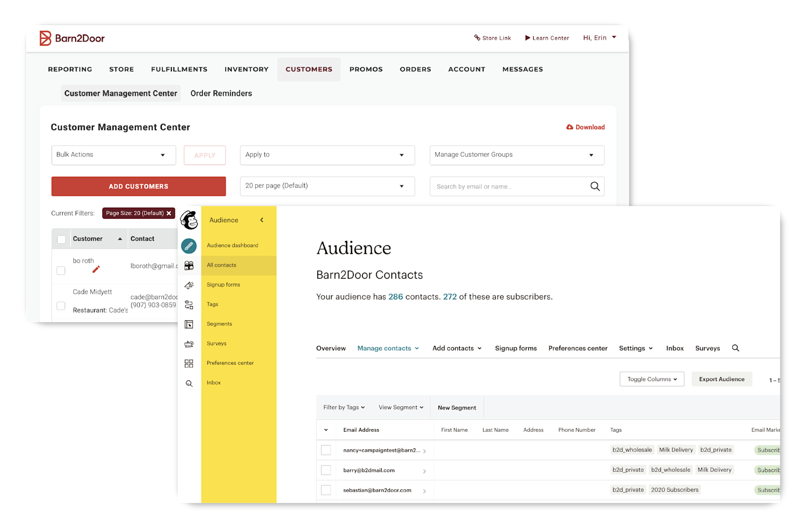Click the search icon next to Surveys tab
811x532 pixels.
[x=735, y=348]
